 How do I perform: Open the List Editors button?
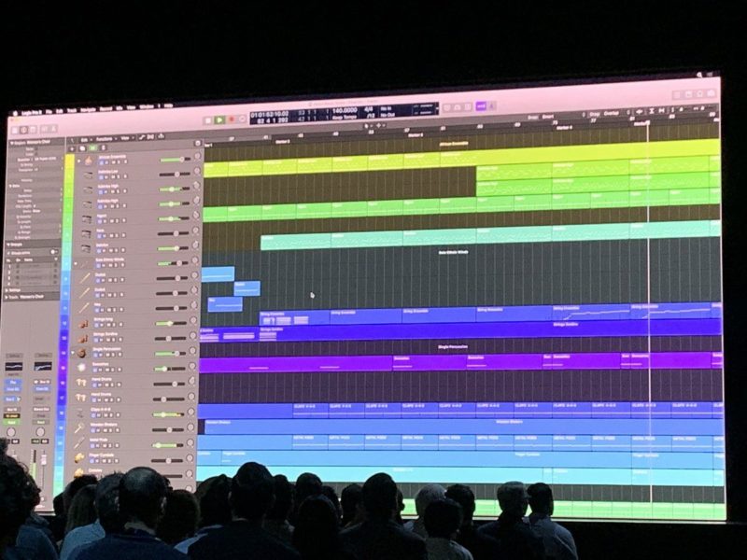click(x=676, y=95)
